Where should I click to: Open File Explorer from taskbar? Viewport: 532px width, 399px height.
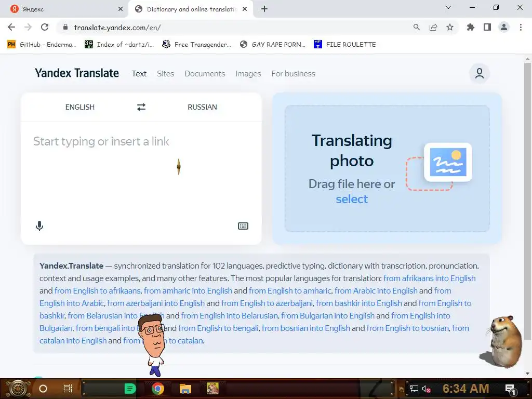pyautogui.click(x=185, y=389)
